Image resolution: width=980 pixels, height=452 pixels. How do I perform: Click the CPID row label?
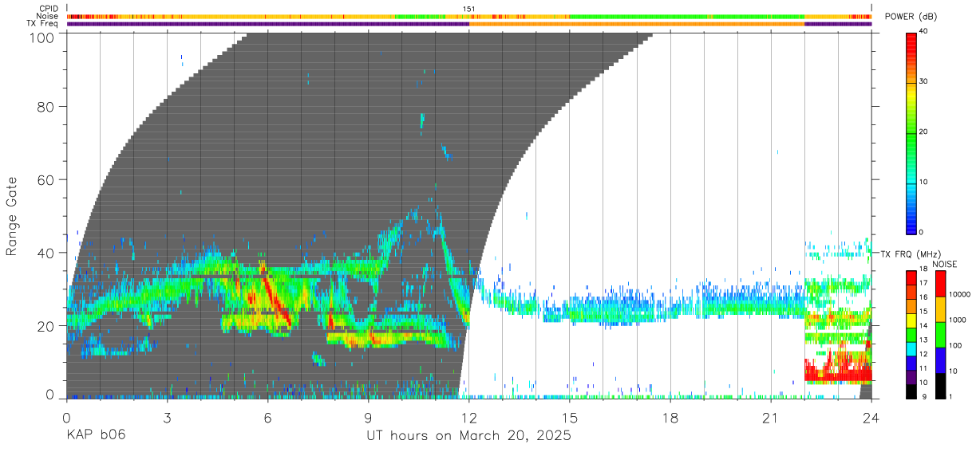point(49,9)
